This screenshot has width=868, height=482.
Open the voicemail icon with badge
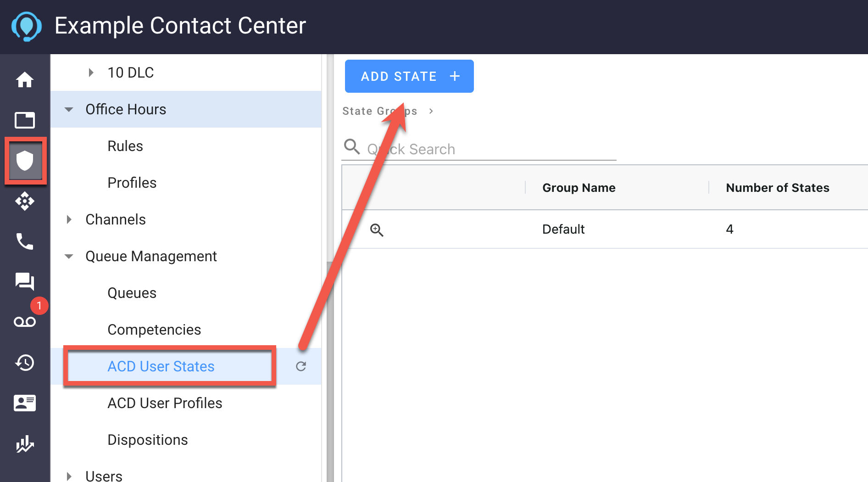[25, 322]
